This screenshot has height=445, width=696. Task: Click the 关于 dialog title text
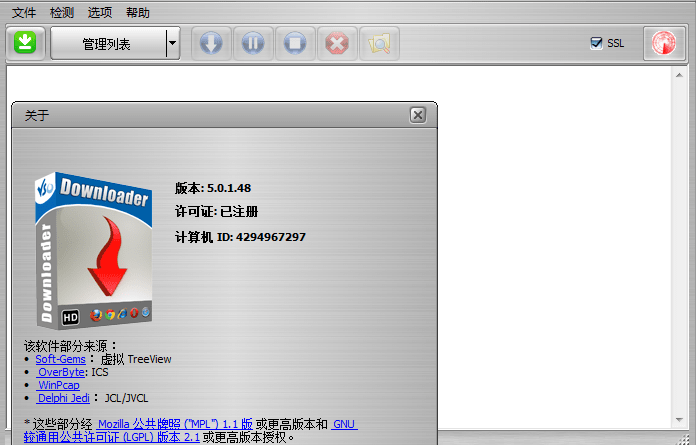(x=37, y=116)
